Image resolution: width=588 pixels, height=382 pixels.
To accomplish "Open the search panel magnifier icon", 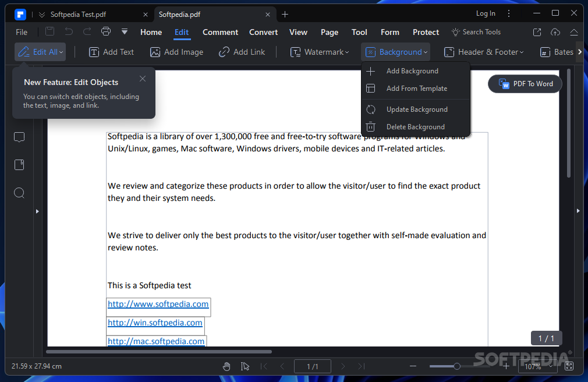I will click(x=19, y=193).
